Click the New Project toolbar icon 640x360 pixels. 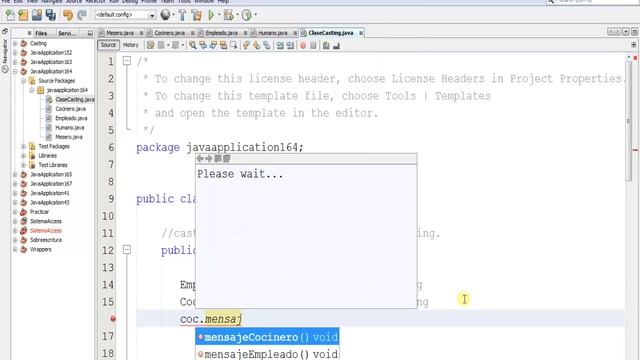point(23,15)
